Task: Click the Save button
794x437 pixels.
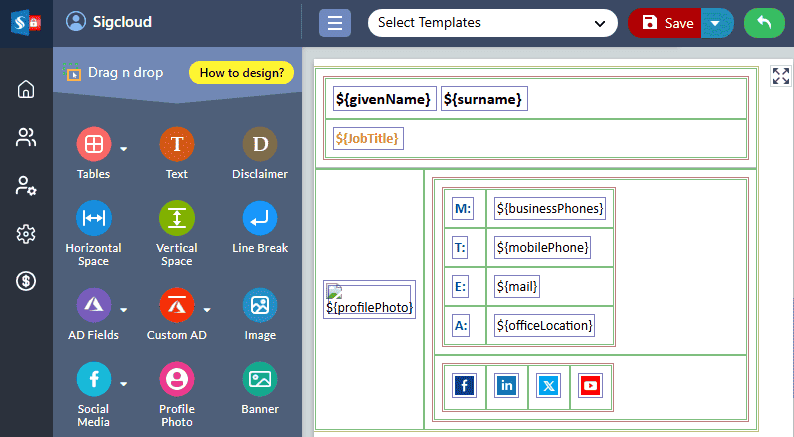Action: click(x=667, y=23)
